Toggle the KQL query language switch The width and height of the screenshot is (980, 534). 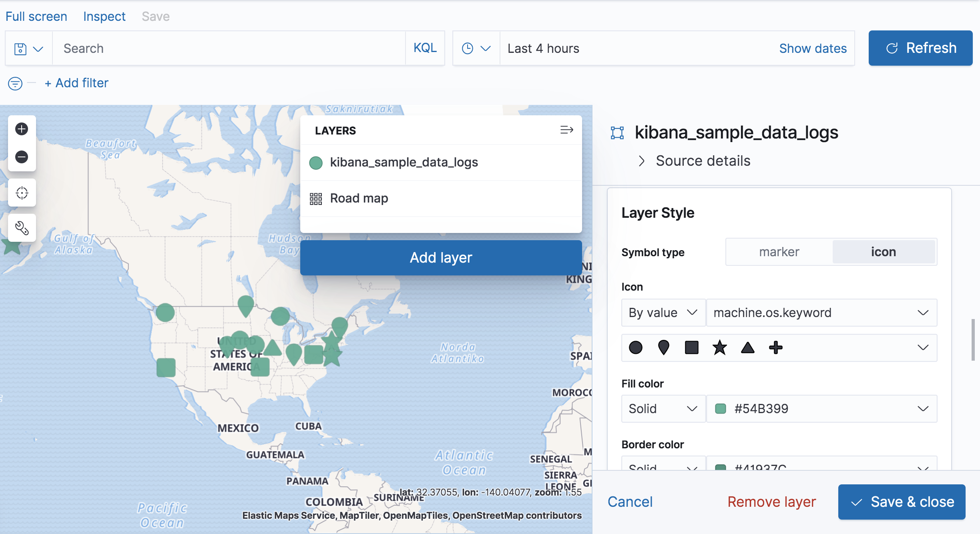click(425, 48)
